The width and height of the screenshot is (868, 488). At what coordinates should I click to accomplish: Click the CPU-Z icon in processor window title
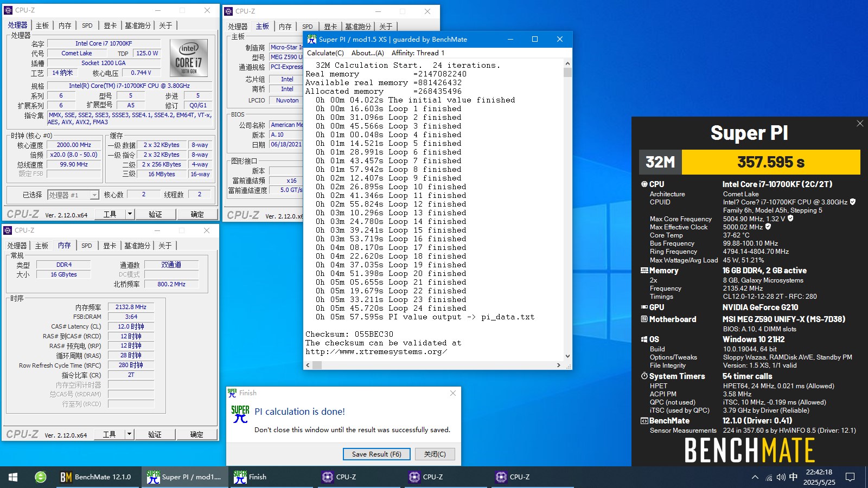(x=8, y=10)
